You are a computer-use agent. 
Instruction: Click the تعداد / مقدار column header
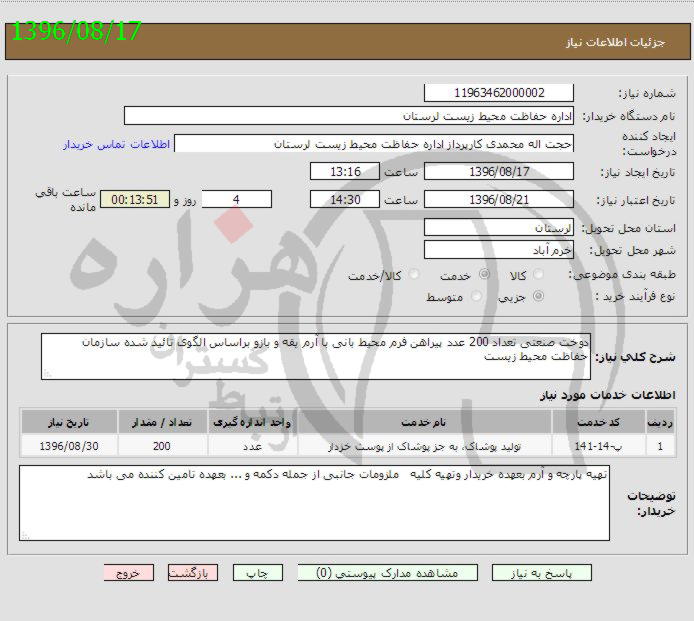coord(162,422)
